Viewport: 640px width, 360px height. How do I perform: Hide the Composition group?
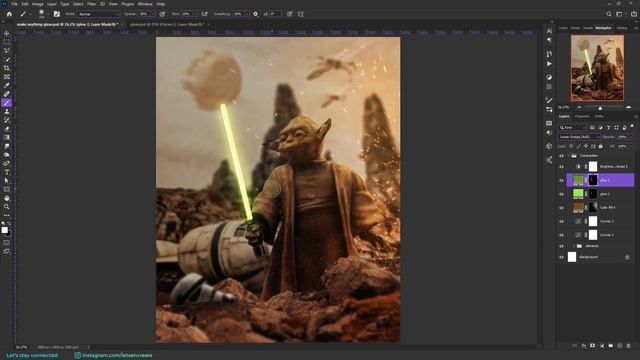561,156
